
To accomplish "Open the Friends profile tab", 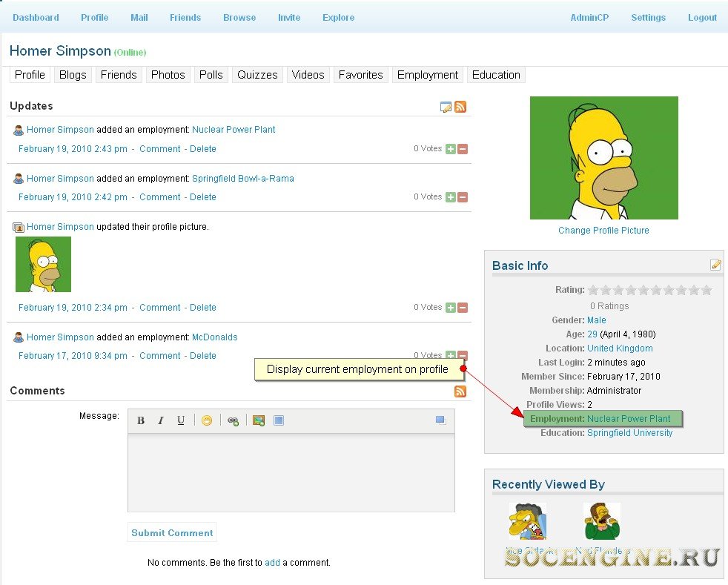I will click(119, 75).
